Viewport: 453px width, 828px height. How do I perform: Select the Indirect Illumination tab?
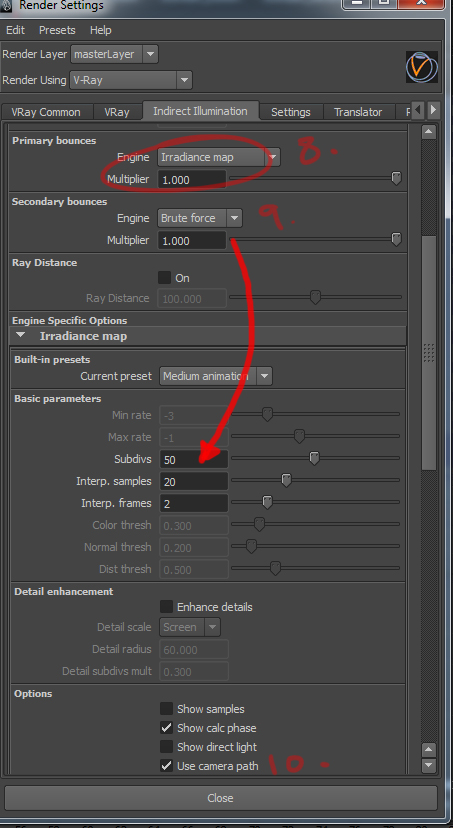[x=200, y=111]
